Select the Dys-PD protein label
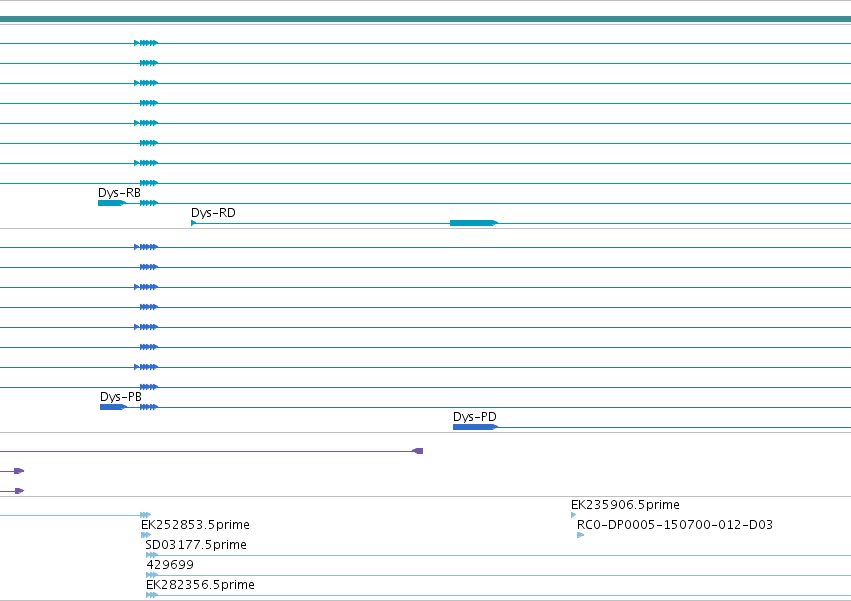This screenshot has width=851, height=601. tap(475, 416)
